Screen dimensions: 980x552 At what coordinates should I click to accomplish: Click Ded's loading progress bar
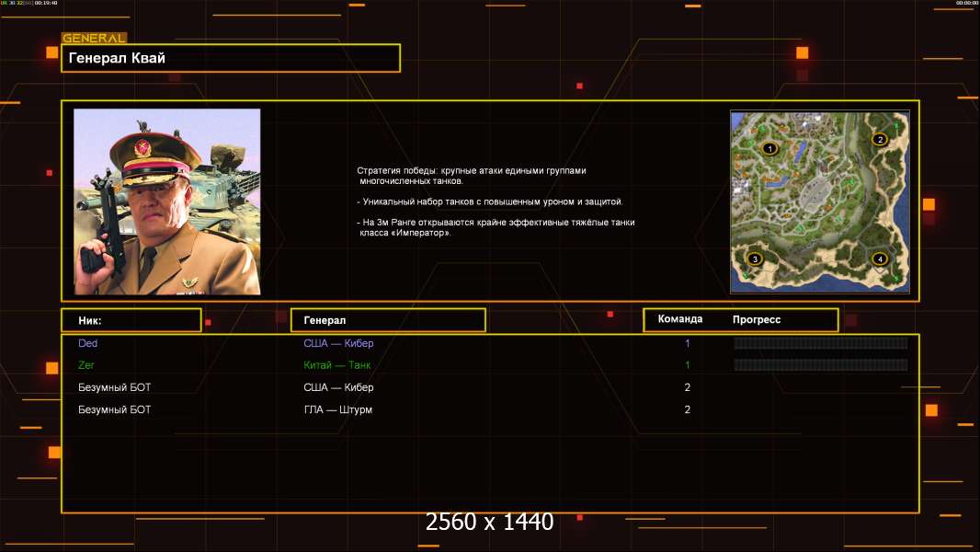[x=820, y=343]
